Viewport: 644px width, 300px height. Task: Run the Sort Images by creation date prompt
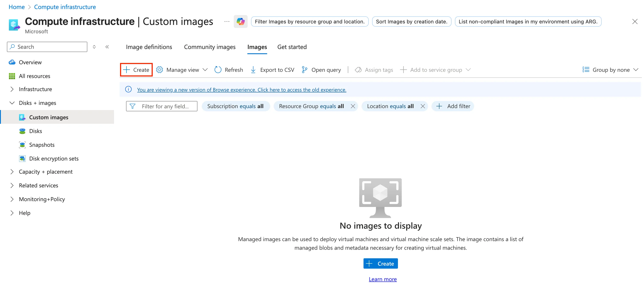point(411,21)
